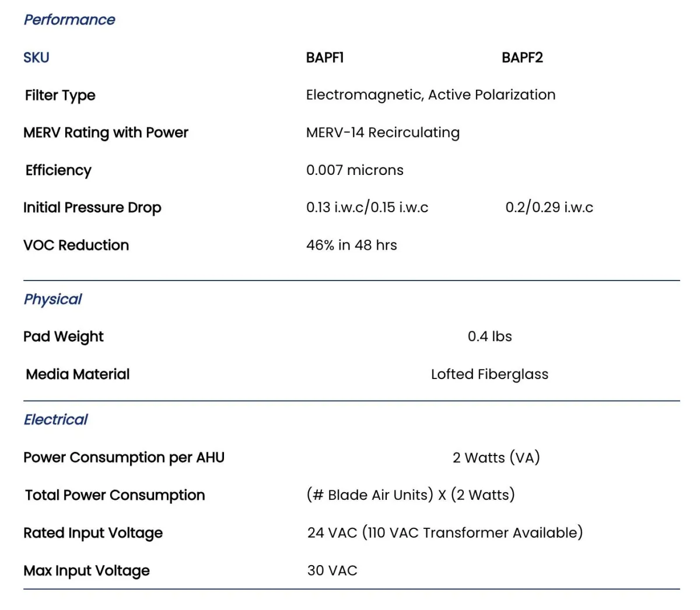
Task: Select the Pad Weight label
Action: (64, 337)
